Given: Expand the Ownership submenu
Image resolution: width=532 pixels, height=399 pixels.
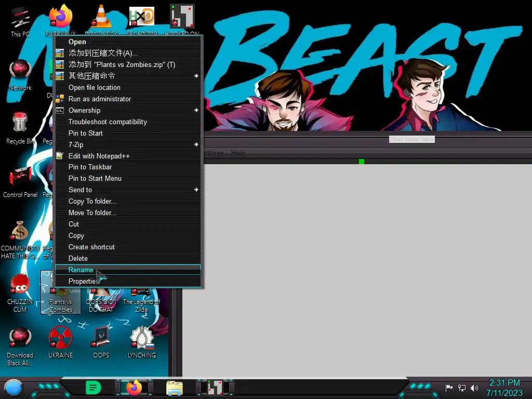Looking at the screenshot, I should point(128,110).
